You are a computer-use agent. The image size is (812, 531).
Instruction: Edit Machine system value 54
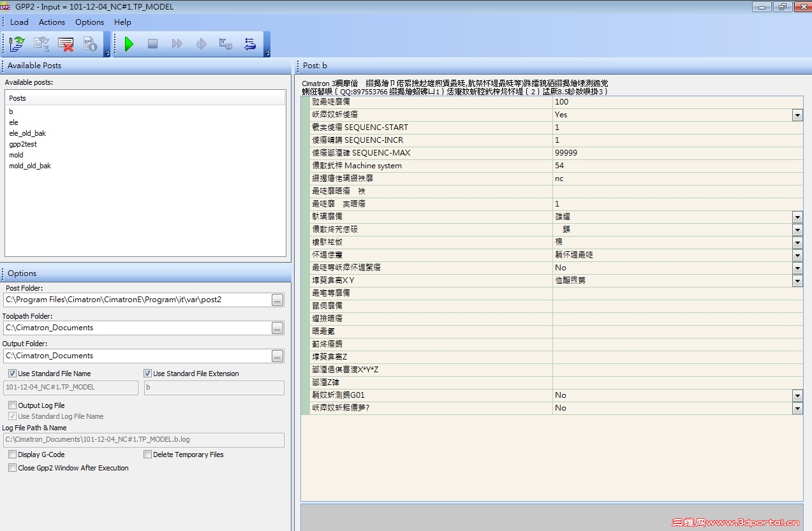677,166
